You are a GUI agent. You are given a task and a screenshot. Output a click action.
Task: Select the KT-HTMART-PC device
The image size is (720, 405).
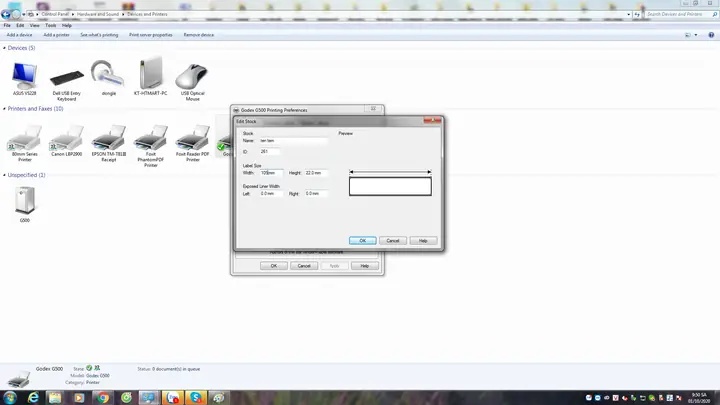point(151,76)
